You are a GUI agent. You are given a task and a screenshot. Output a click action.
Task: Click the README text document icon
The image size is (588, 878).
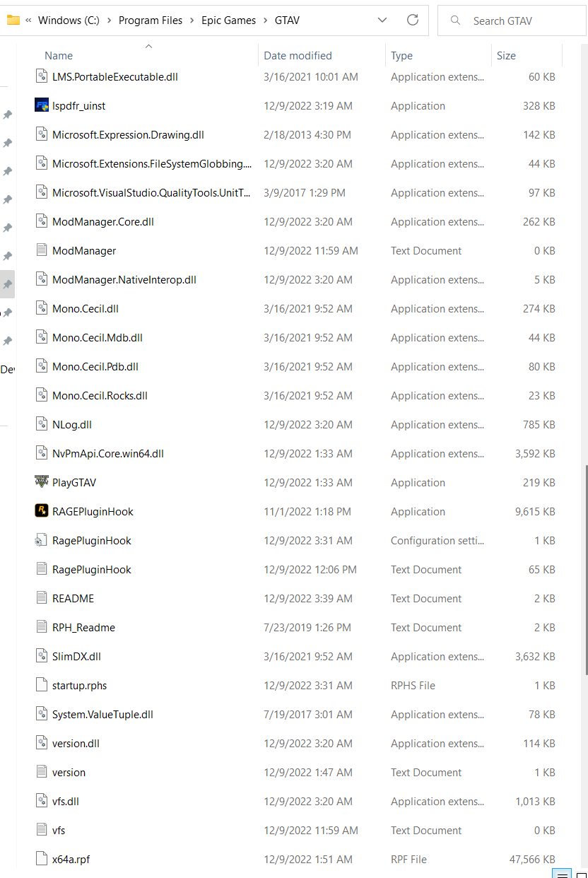click(x=42, y=598)
